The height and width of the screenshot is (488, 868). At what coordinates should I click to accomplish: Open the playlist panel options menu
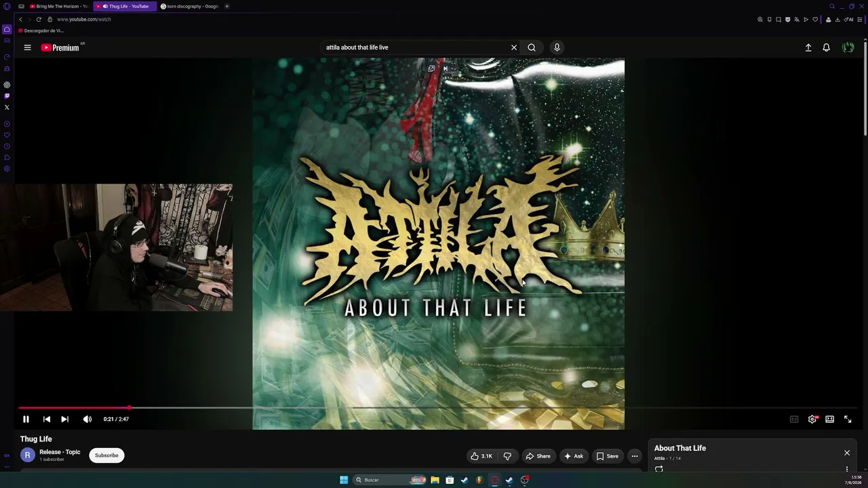tap(846, 468)
